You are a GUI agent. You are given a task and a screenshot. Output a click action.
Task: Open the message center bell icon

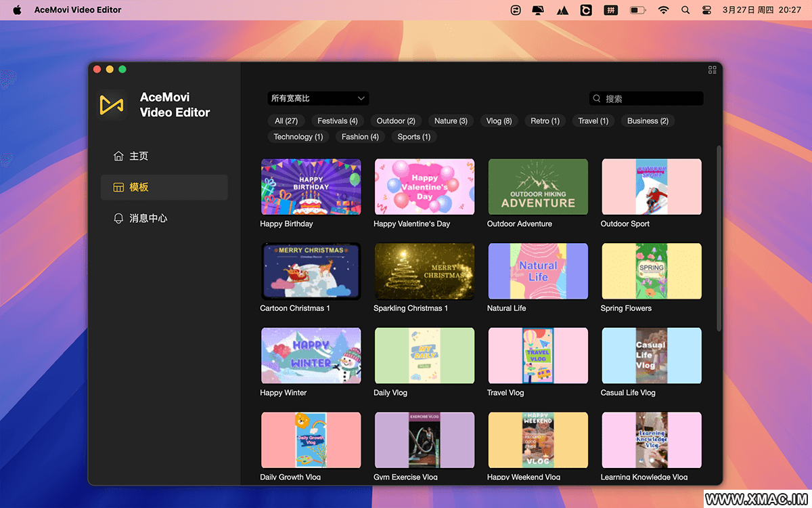(x=119, y=218)
